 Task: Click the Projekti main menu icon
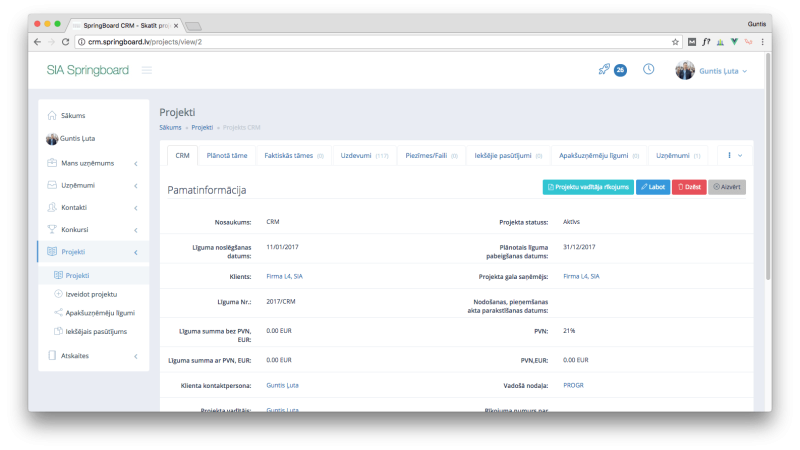tap(52, 252)
